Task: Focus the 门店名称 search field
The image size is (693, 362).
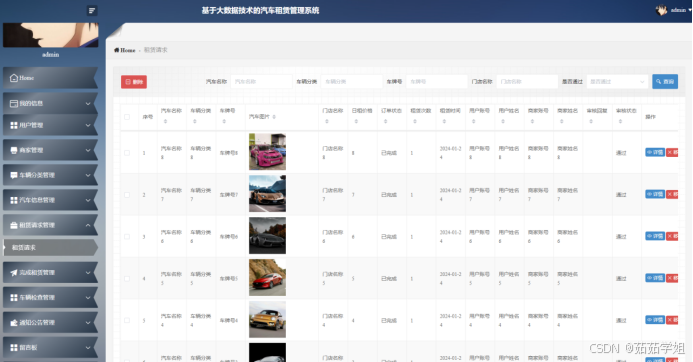Action: pyautogui.click(x=527, y=82)
